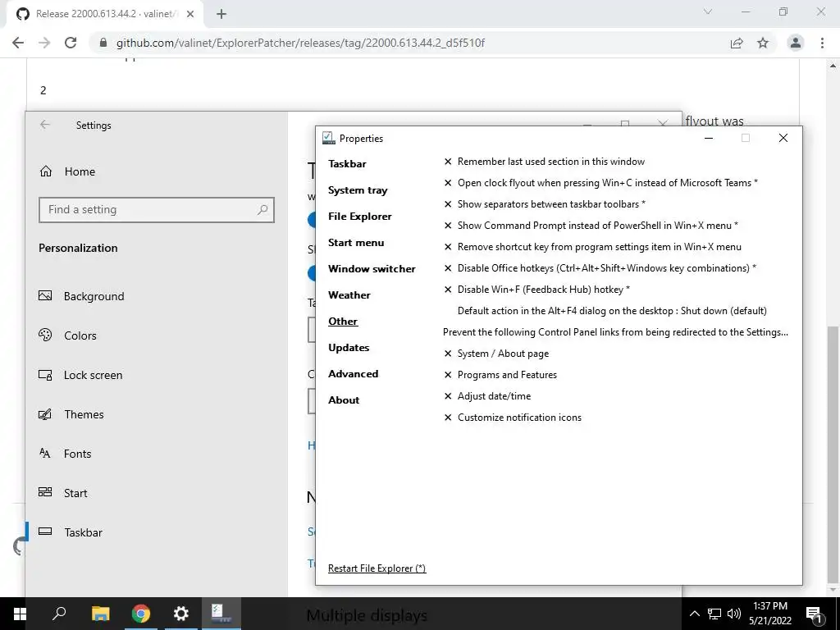Toggle Programs and Features redirect prevention

pyautogui.click(x=500, y=375)
